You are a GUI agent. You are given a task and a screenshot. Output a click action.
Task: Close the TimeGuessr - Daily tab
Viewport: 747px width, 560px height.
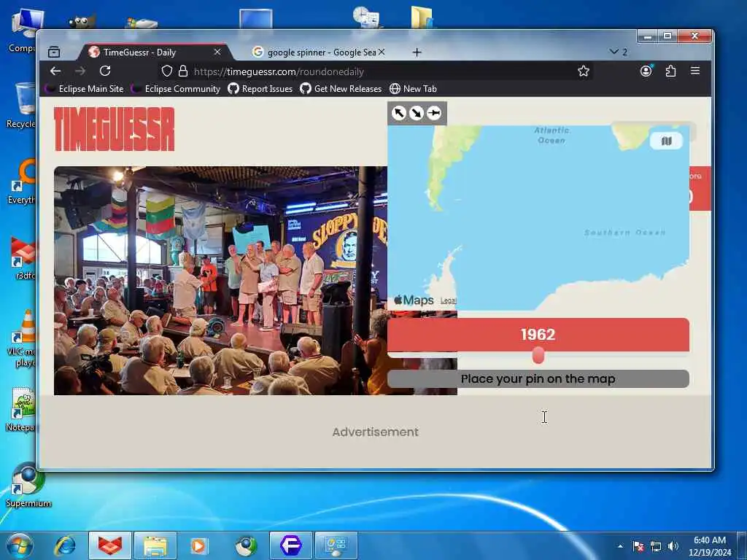point(217,52)
